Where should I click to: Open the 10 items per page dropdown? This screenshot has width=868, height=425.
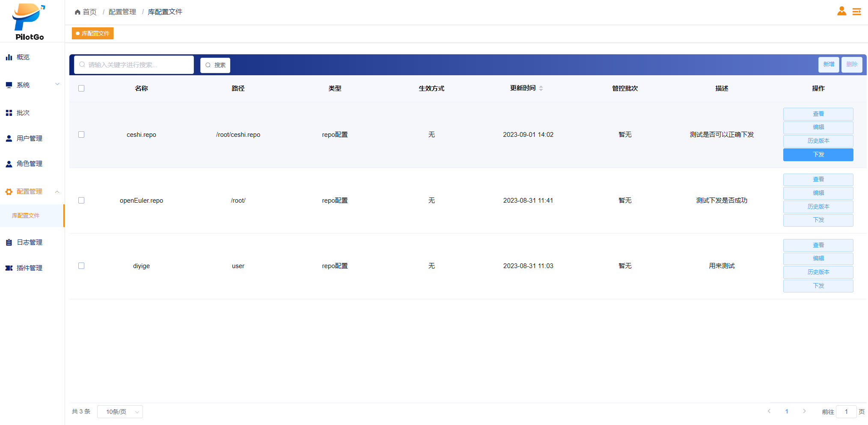click(120, 412)
